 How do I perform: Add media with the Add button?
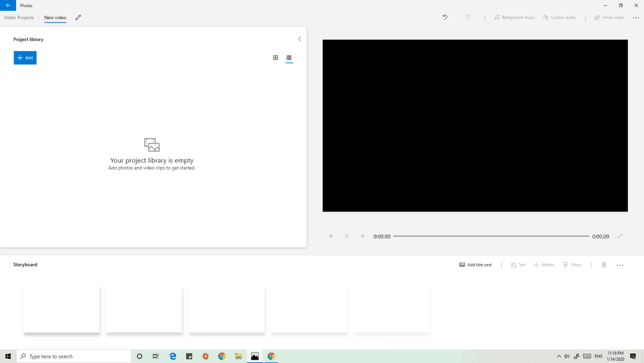click(x=25, y=57)
